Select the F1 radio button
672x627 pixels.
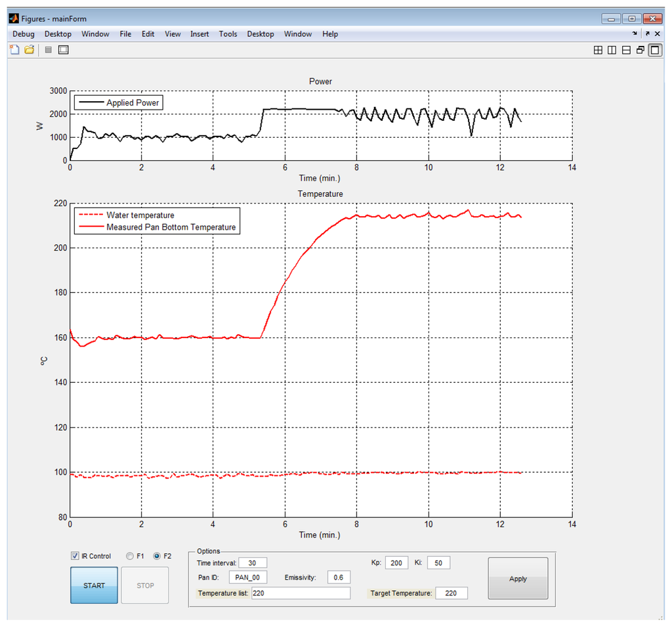[x=129, y=556]
